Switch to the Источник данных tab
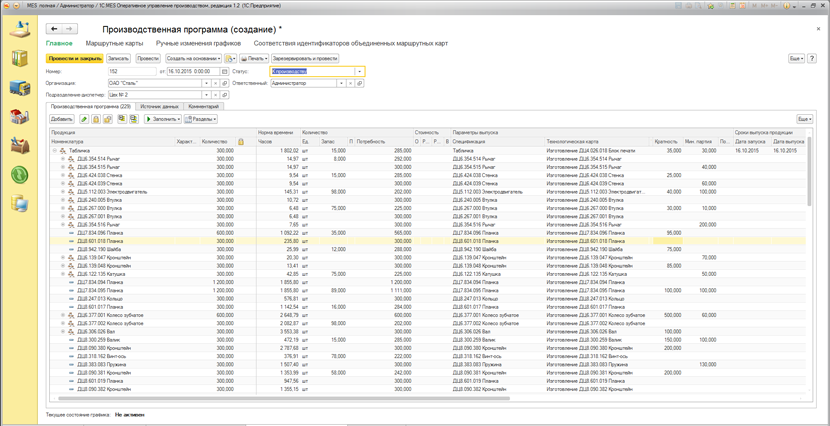The height and width of the screenshot is (426, 830). coord(159,106)
